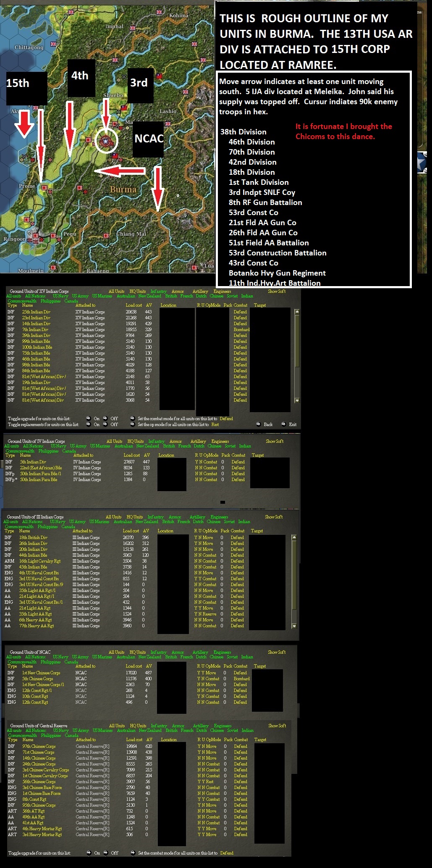Open 50th Indian Para Bde /1 unit
This screenshot has width=432, height=868.
(40, 473)
